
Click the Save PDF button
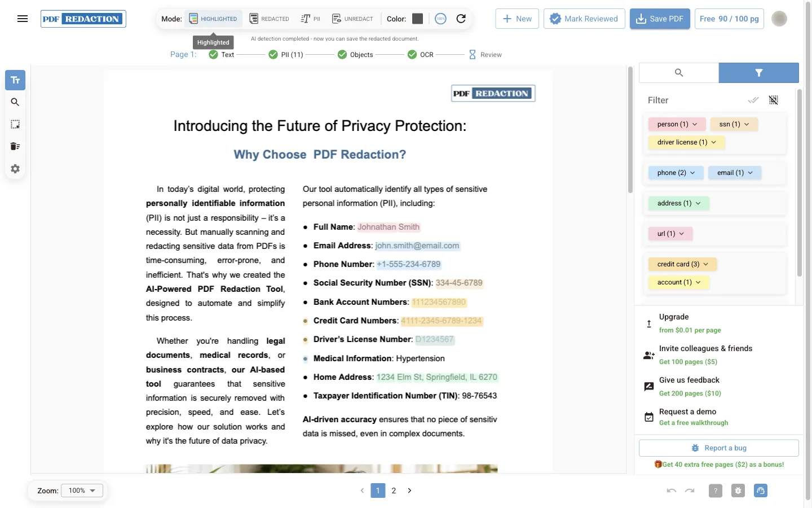[660, 19]
